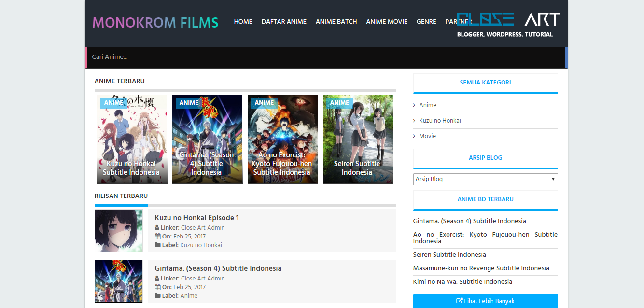644x308 pixels.
Task: Open Masamune-kun no Revenge Subtitle Indonesia link
Action: tap(481, 268)
